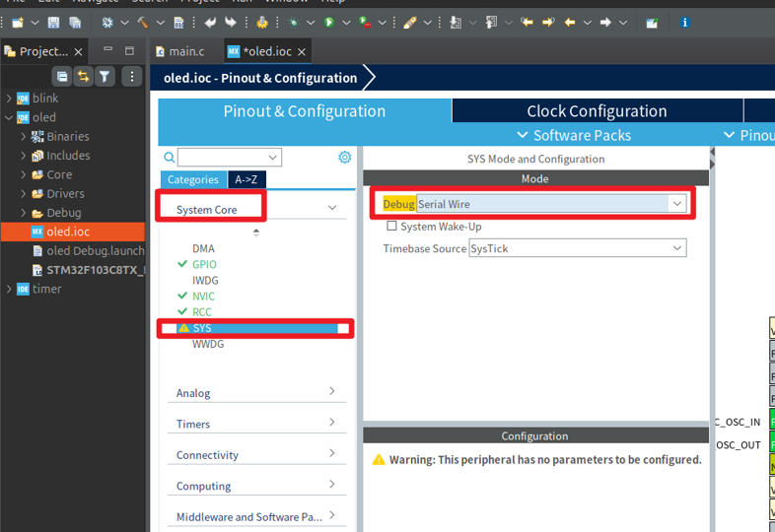Click the Save icon in toolbar
775x532 pixels.
coord(53,22)
